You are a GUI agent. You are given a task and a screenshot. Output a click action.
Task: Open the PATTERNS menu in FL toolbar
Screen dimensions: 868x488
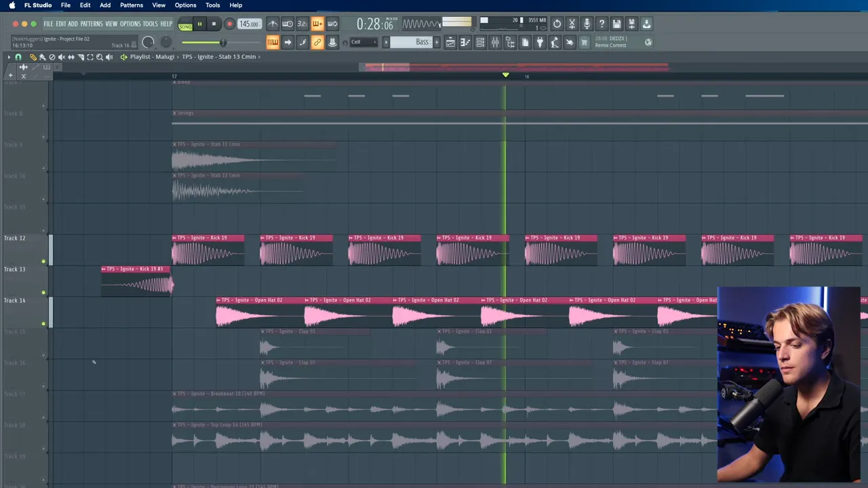91,24
